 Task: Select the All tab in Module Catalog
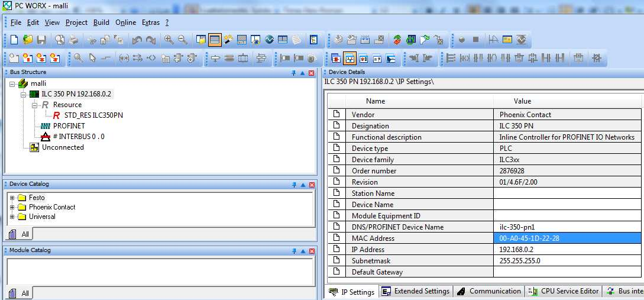(x=20, y=293)
